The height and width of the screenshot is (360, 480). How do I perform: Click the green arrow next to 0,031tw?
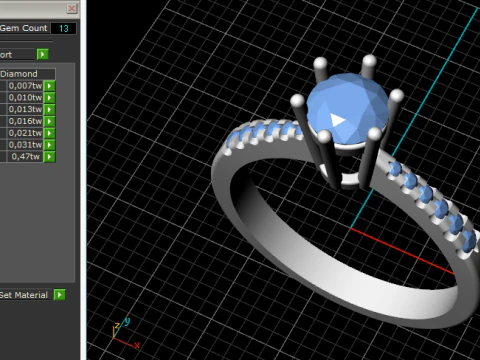click(49, 145)
